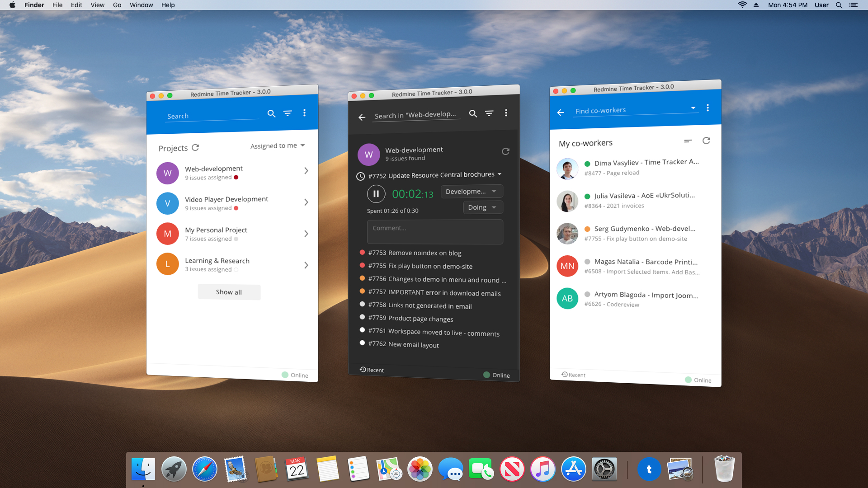Click the AB avatar of Artyom Blagoda
The width and height of the screenshot is (868, 488).
pyautogui.click(x=567, y=298)
